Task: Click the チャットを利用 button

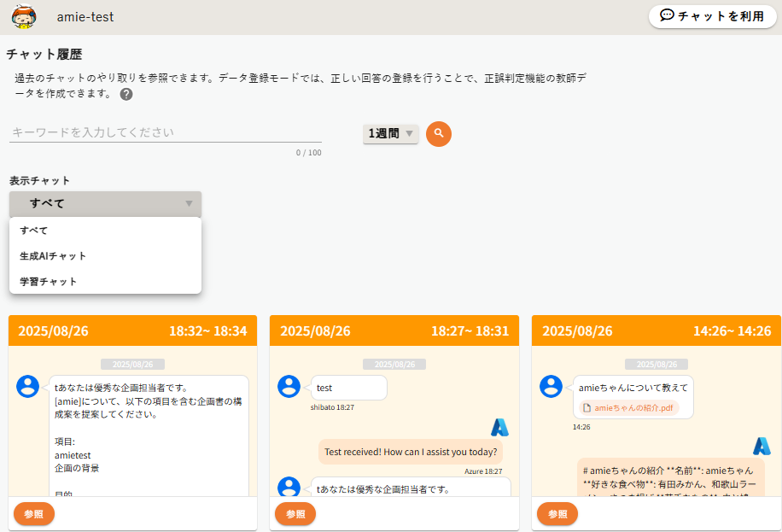Action: [712, 16]
